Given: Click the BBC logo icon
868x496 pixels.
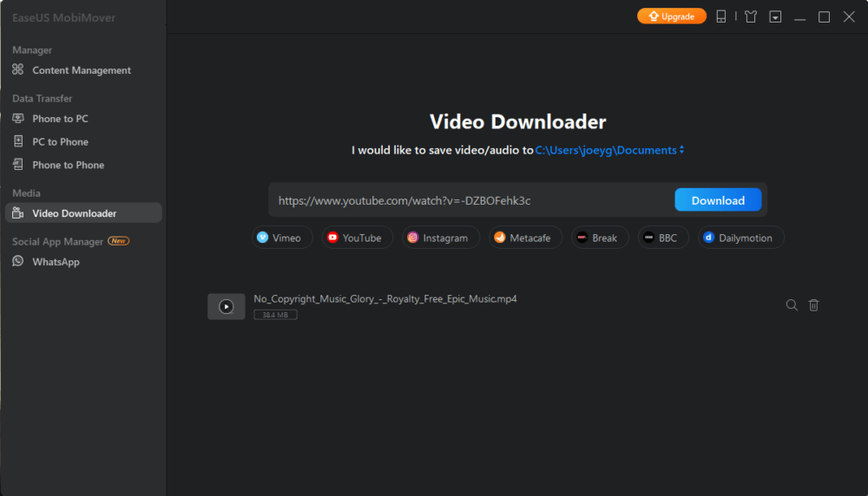Looking at the screenshot, I should pyautogui.click(x=648, y=238).
